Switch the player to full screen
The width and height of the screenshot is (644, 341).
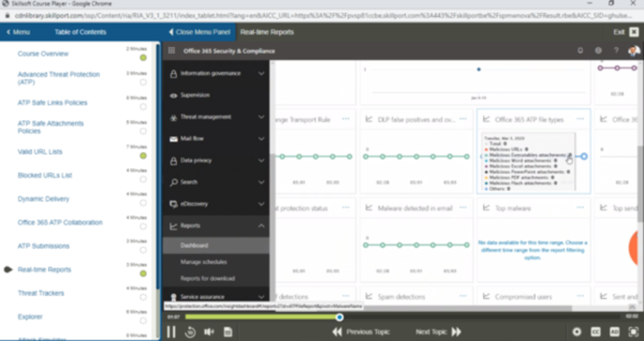(x=634, y=332)
